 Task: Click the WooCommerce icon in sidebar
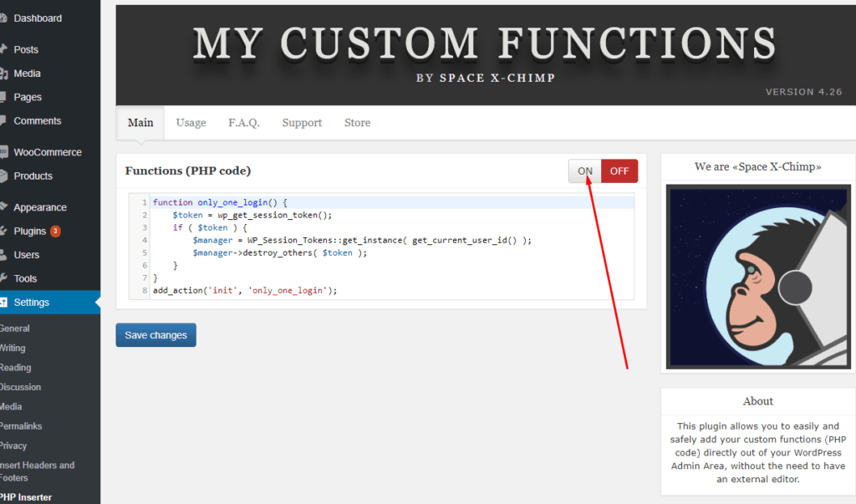4,152
